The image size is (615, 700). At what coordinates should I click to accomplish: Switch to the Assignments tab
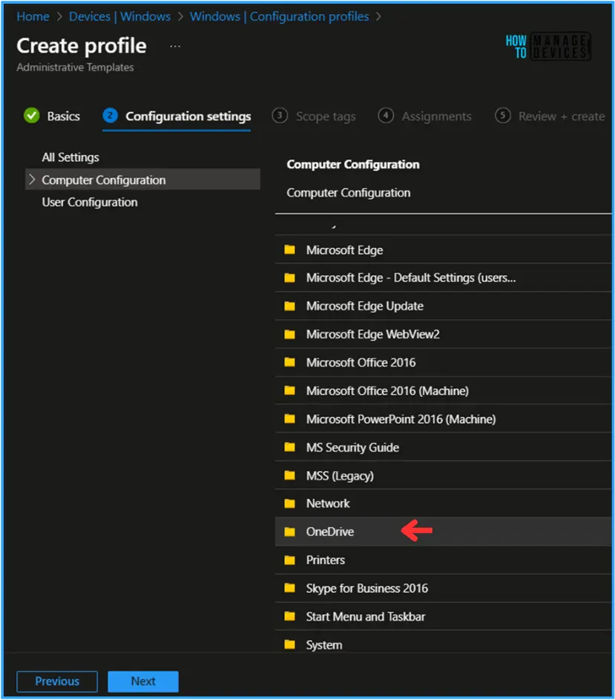[x=436, y=117]
